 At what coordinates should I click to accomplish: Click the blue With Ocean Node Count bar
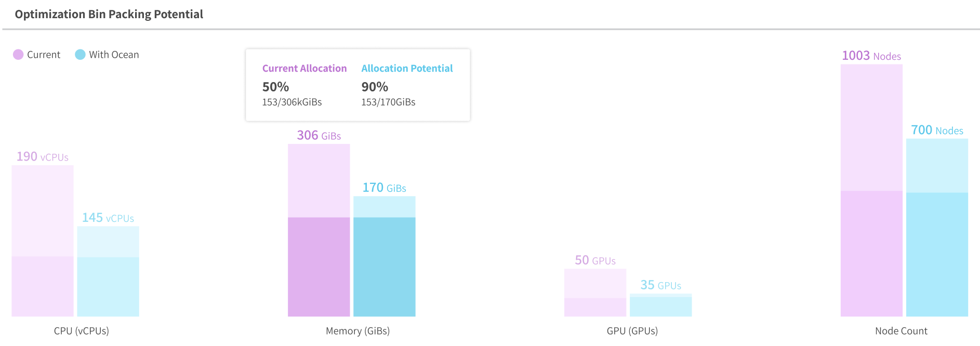click(x=937, y=228)
